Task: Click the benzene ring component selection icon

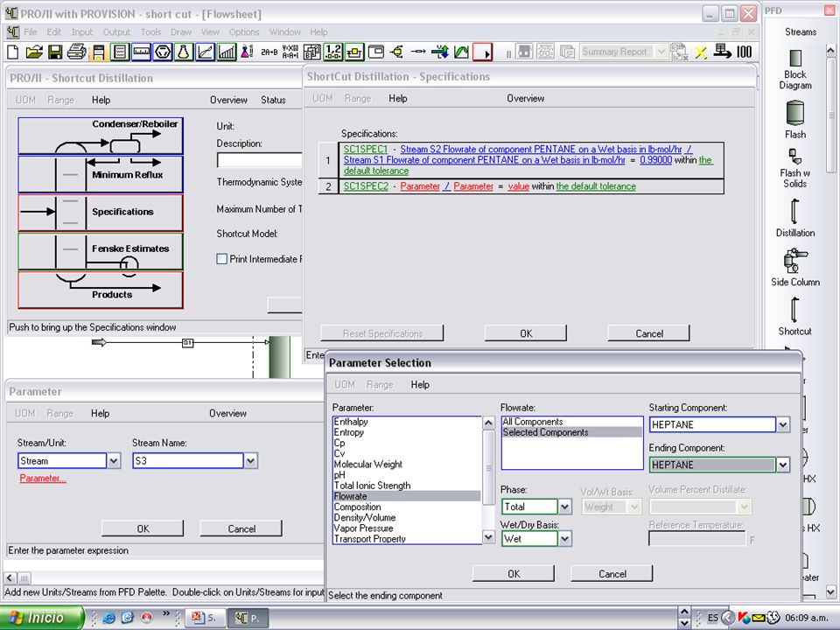Action: pos(163,52)
